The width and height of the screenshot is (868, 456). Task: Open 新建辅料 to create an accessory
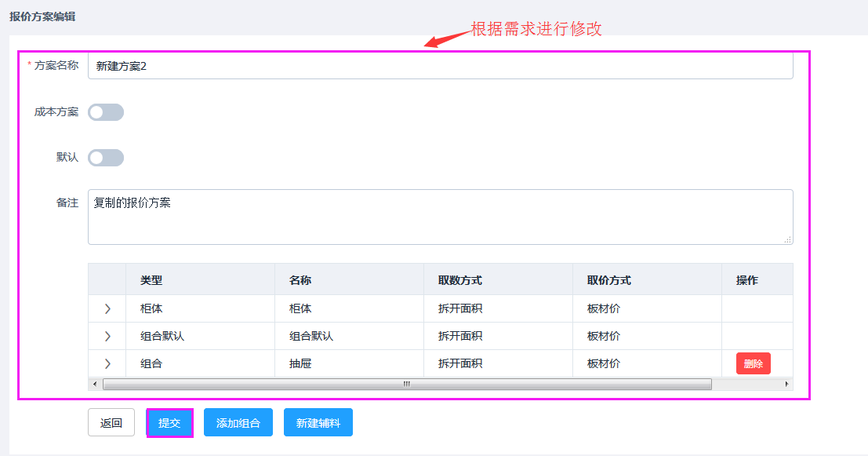pos(318,422)
